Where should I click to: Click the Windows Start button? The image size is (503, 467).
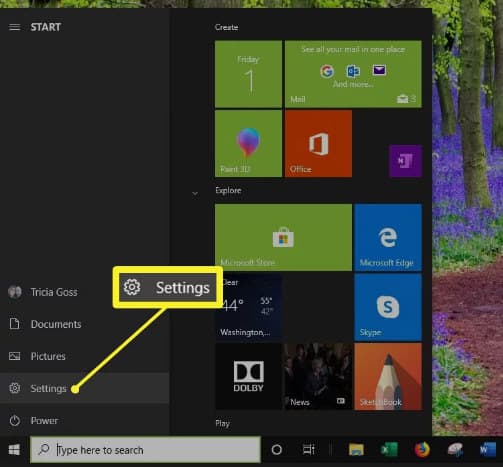click(x=14, y=450)
